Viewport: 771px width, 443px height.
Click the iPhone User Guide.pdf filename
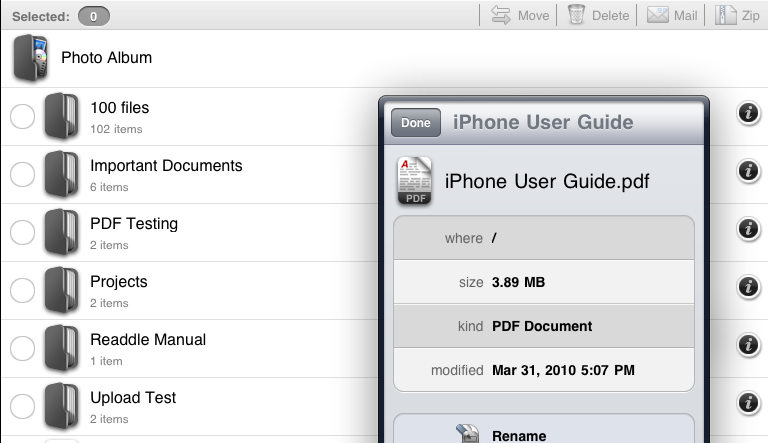pos(547,181)
